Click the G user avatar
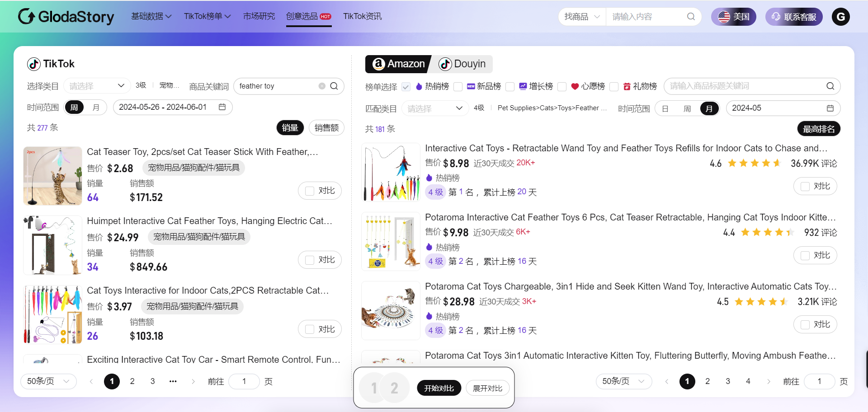868x412 pixels. tap(840, 17)
